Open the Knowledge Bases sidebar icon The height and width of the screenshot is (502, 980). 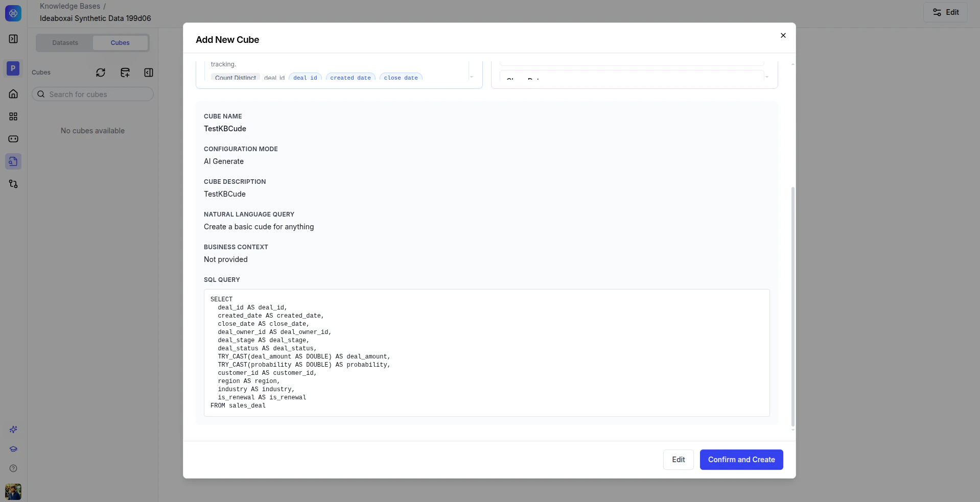point(13,161)
